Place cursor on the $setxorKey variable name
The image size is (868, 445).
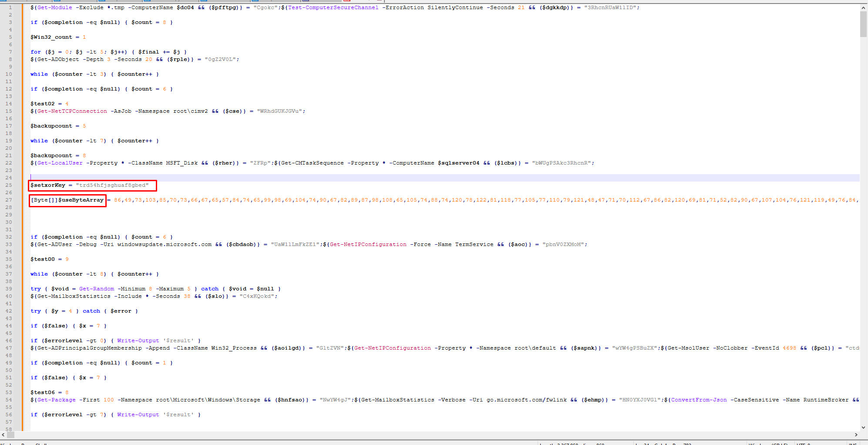[48, 185]
